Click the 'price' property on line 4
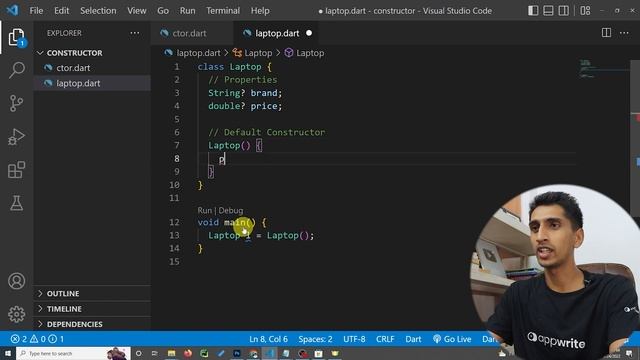The image size is (640, 360). pyautogui.click(x=264, y=106)
